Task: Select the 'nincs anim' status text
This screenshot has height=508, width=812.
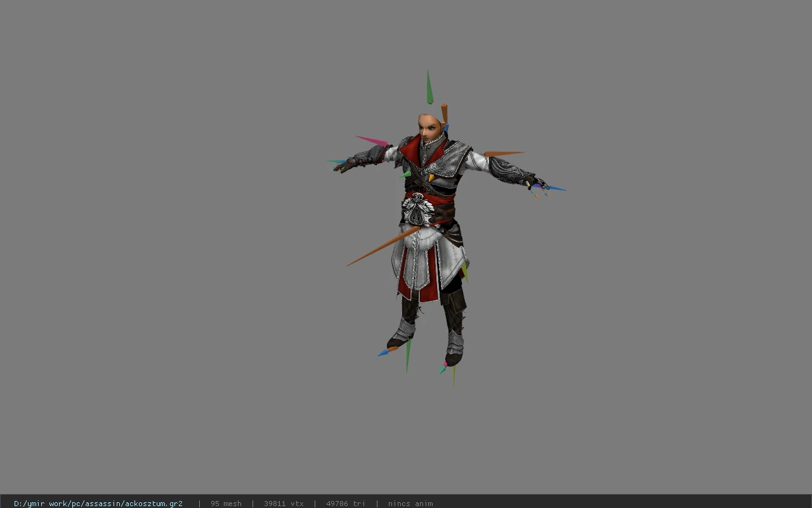Action: point(410,504)
